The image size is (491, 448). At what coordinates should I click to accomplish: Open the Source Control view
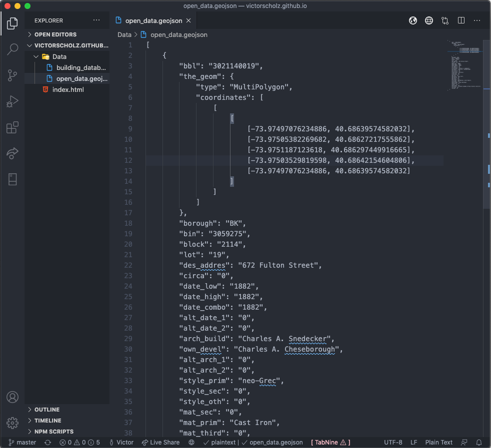coord(12,75)
